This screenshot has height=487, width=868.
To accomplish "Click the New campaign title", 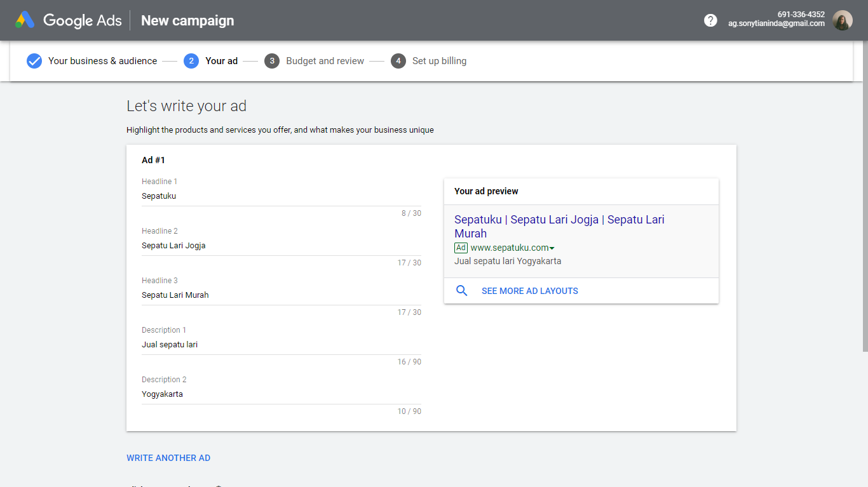I will 187,20.
